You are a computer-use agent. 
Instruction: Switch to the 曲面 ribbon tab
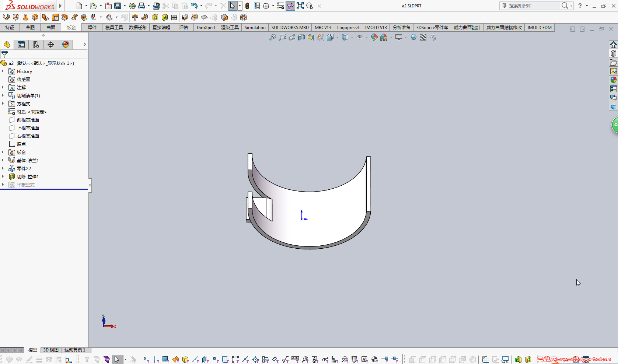(x=51, y=28)
